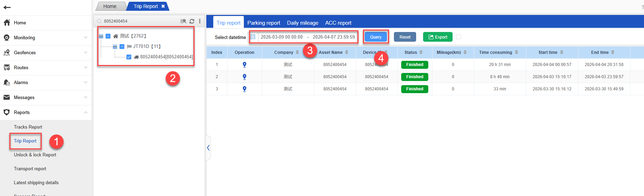Open the Daily mileage tab
This screenshot has height=196, width=644.
(303, 23)
